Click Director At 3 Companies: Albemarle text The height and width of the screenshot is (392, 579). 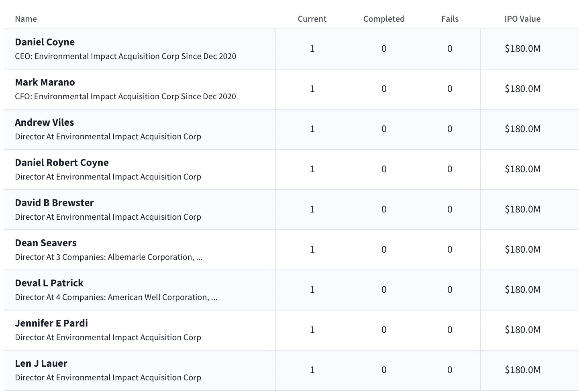pos(109,257)
